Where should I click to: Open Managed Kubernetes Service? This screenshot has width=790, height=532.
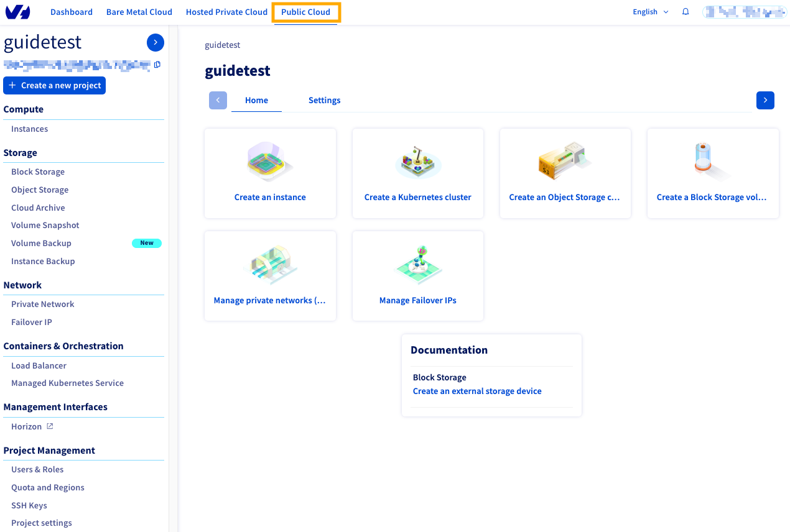click(67, 383)
